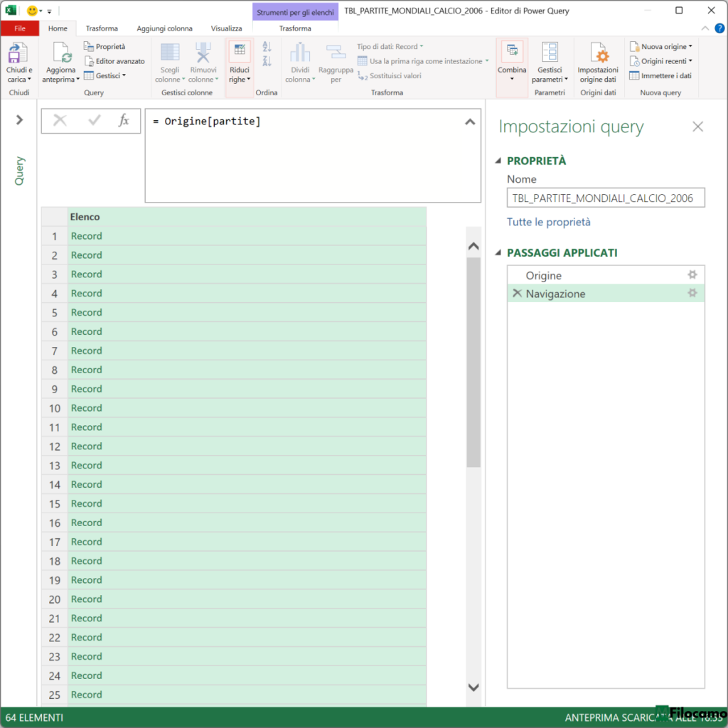Select the Navigazione applied step
The image size is (728, 728).
(605, 294)
